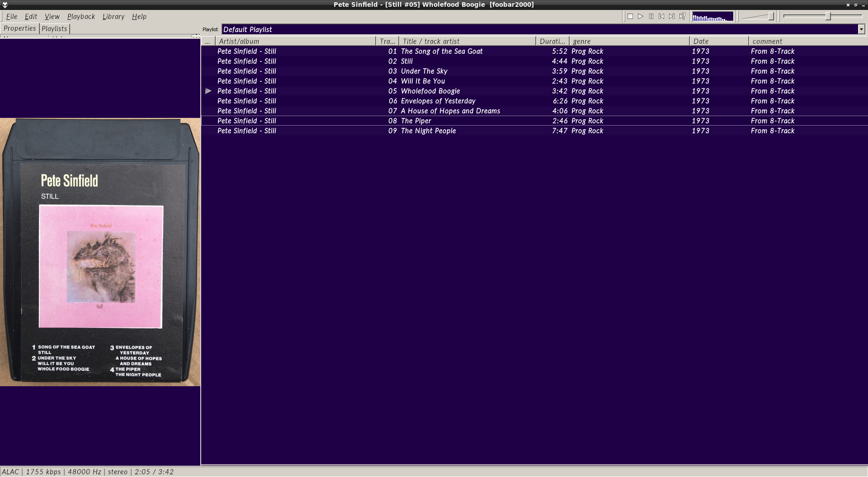Click duration 7:47 cell
The image size is (868, 477).
(559, 131)
